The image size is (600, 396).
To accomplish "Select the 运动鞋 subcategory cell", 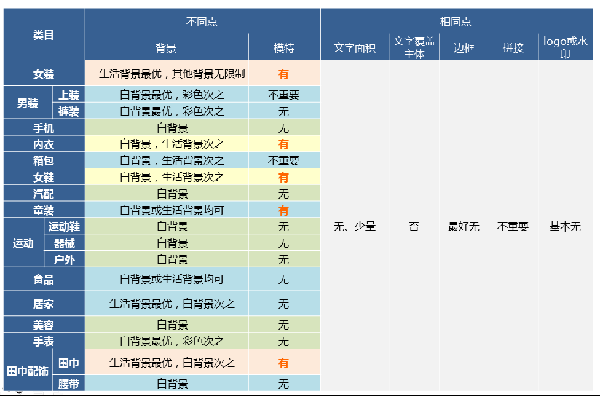I will (64, 227).
